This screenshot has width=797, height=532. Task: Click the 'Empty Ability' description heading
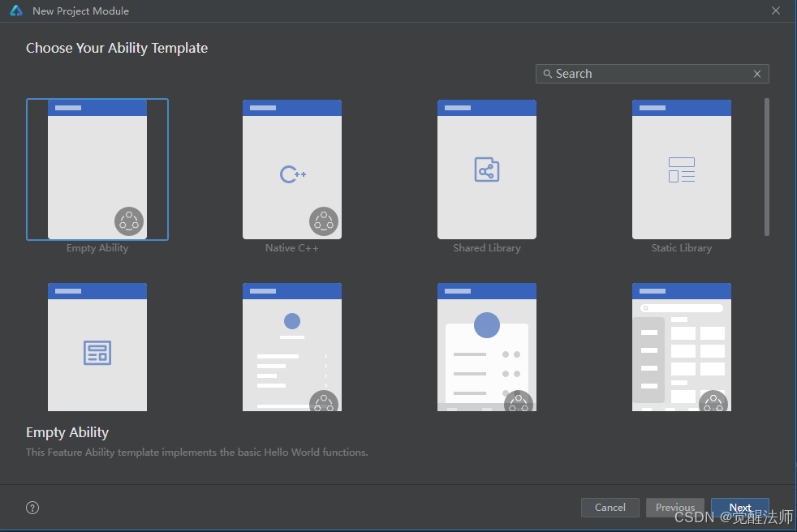67,432
